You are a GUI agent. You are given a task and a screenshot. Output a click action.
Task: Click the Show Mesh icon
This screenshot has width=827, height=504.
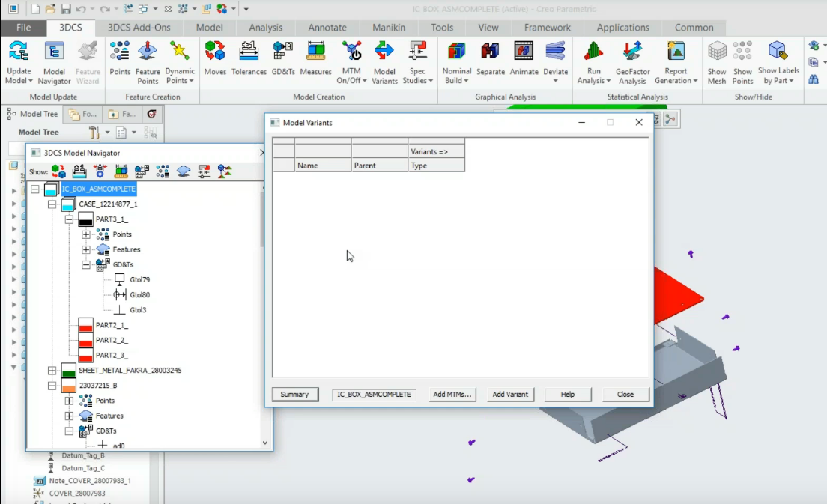click(x=717, y=52)
